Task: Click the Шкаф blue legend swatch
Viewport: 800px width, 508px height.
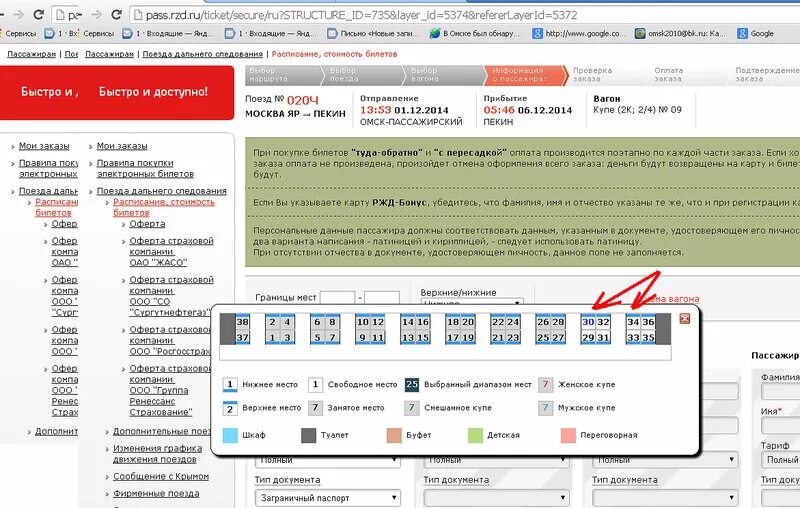Action: pos(230,435)
